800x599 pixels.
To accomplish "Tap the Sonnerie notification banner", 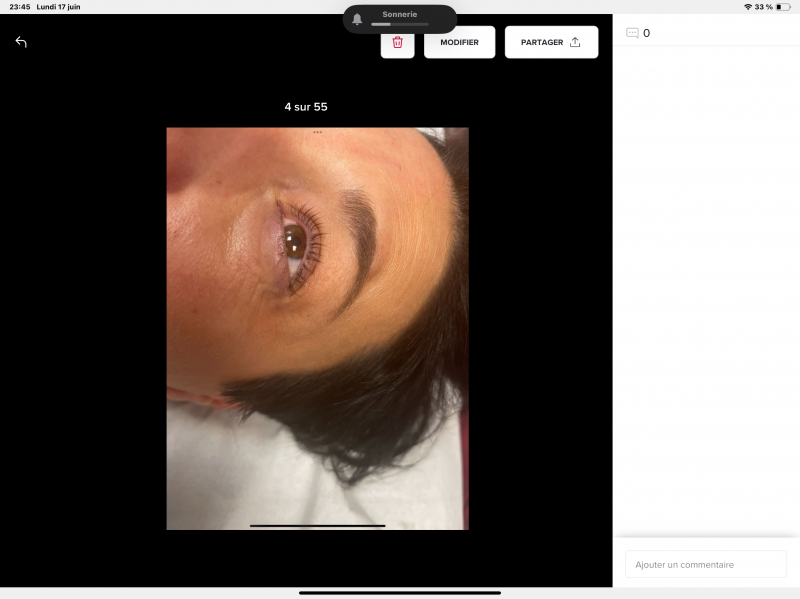I will 400,17.
